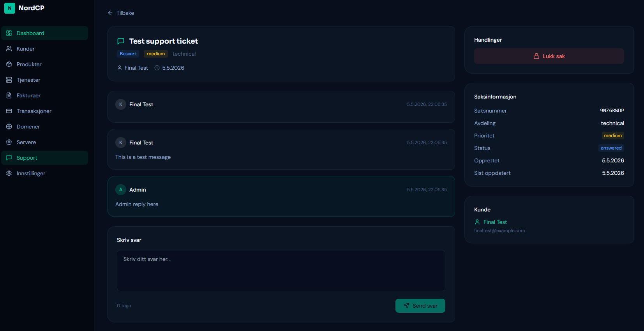Click the Send svar button
Screen dimensions: 644x331
tap(420, 306)
